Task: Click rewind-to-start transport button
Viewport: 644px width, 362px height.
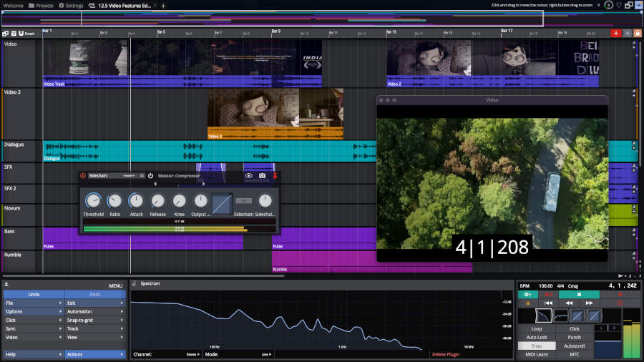Action: pos(548,303)
